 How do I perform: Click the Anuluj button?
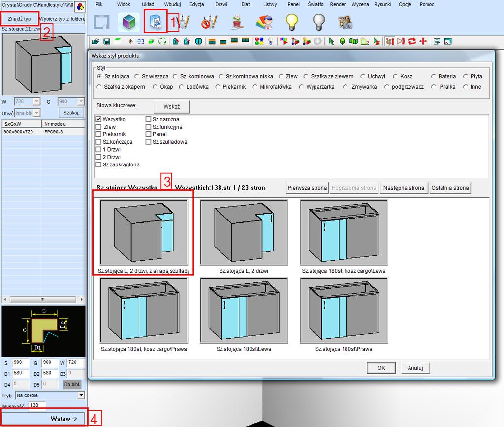tap(415, 368)
